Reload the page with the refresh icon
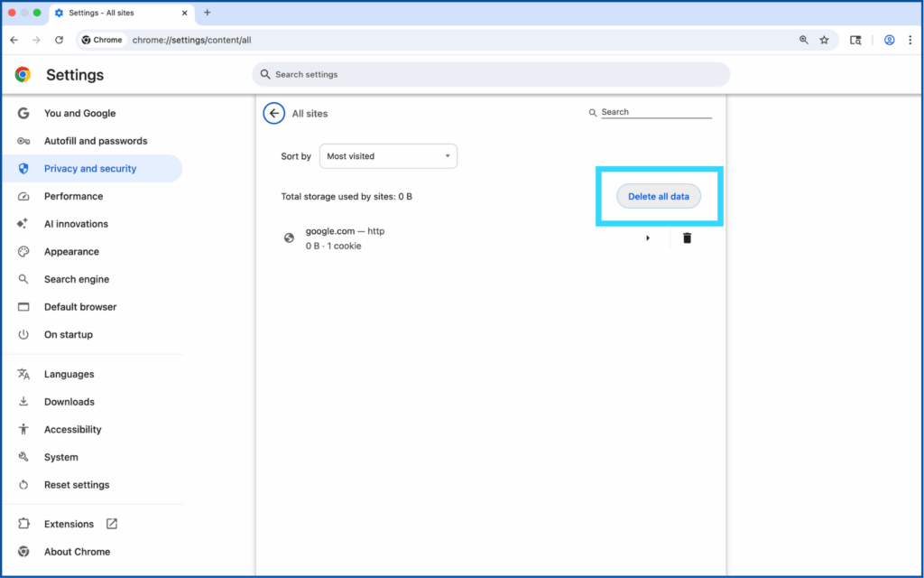924x578 pixels. click(60, 40)
